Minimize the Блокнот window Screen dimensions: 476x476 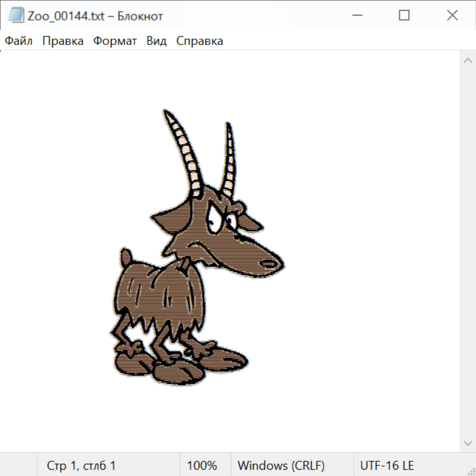(x=356, y=16)
